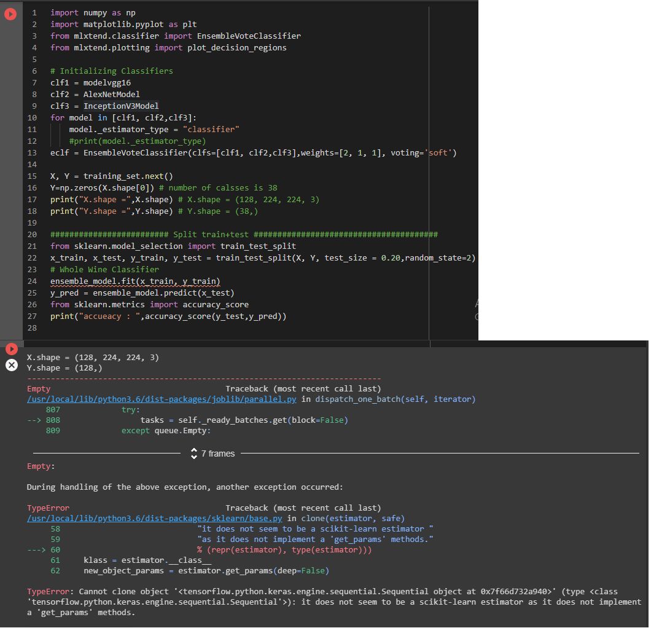Click the '# Whole Wine Classifier' comment
This screenshot has height=644, width=651.
coord(104,269)
